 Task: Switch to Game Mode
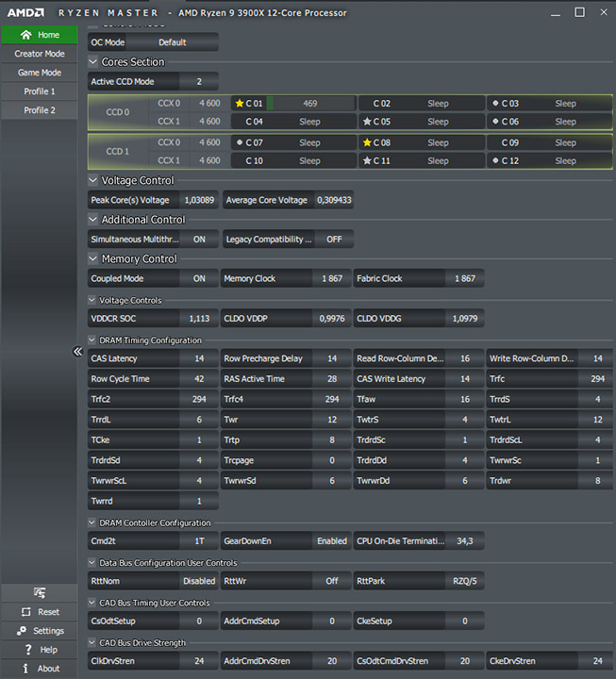[x=40, y=73]
